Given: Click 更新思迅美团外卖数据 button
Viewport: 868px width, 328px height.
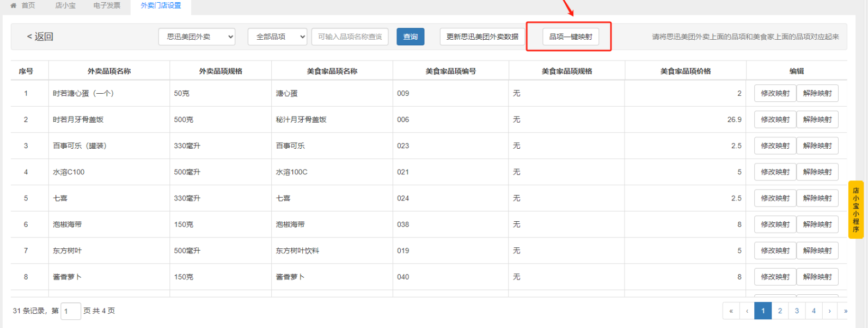Looking at the screenshot, I should 482,37.
